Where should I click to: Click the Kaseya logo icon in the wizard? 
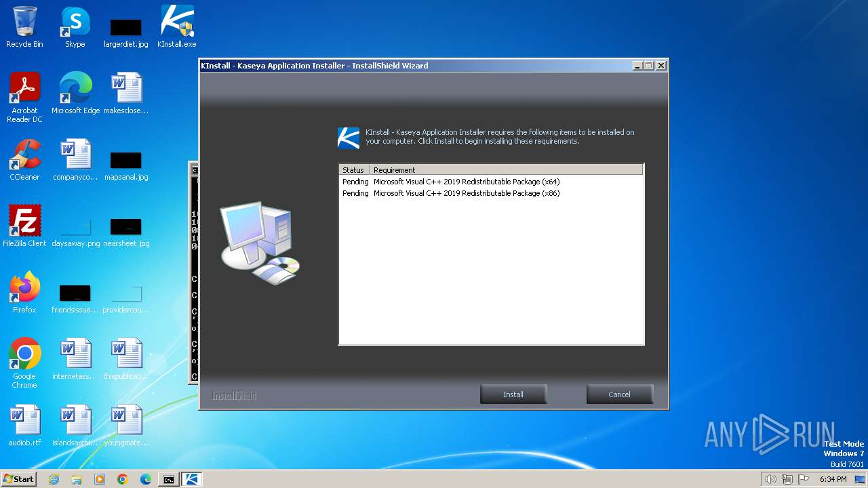coord(349,138)
